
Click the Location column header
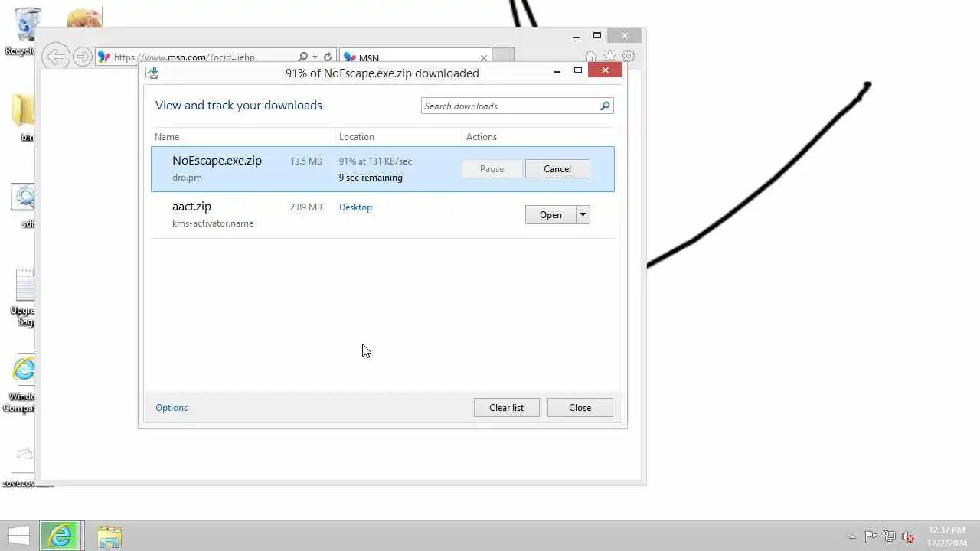[x=357, y=137]
